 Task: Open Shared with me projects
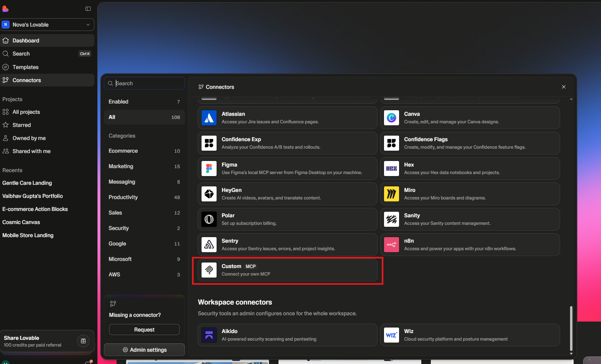(x=47, y=151)
